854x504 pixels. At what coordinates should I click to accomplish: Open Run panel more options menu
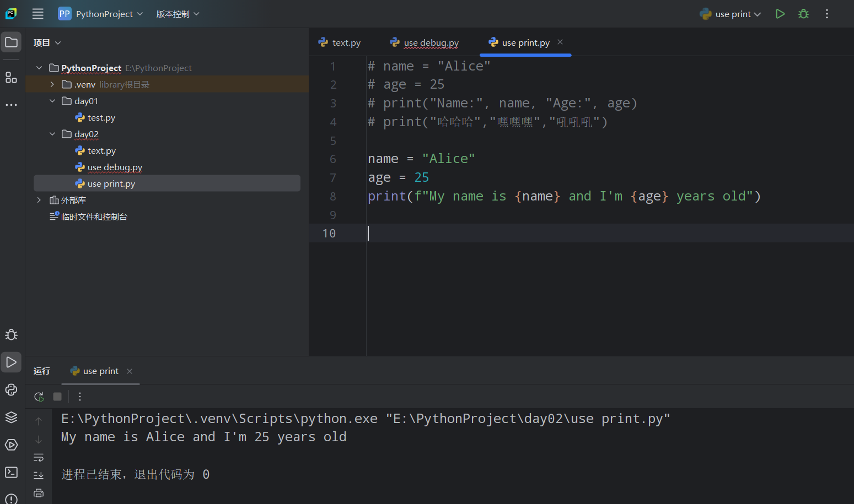(80, 397)
